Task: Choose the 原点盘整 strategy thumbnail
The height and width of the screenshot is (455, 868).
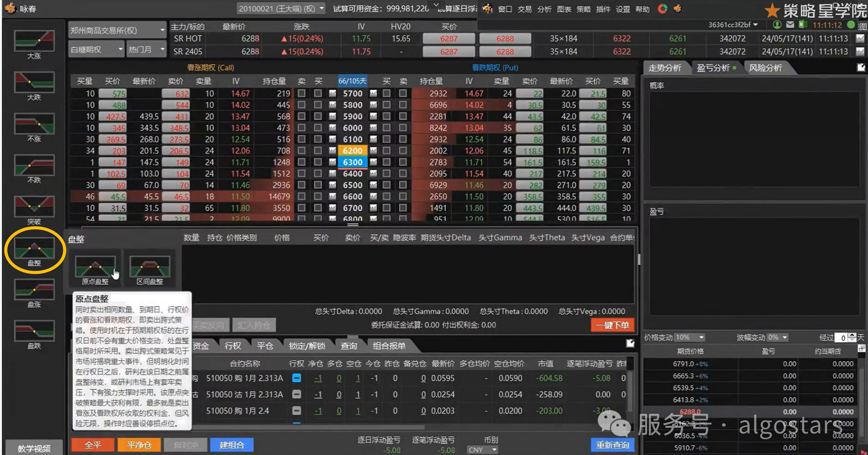Action: click(95, 267)
